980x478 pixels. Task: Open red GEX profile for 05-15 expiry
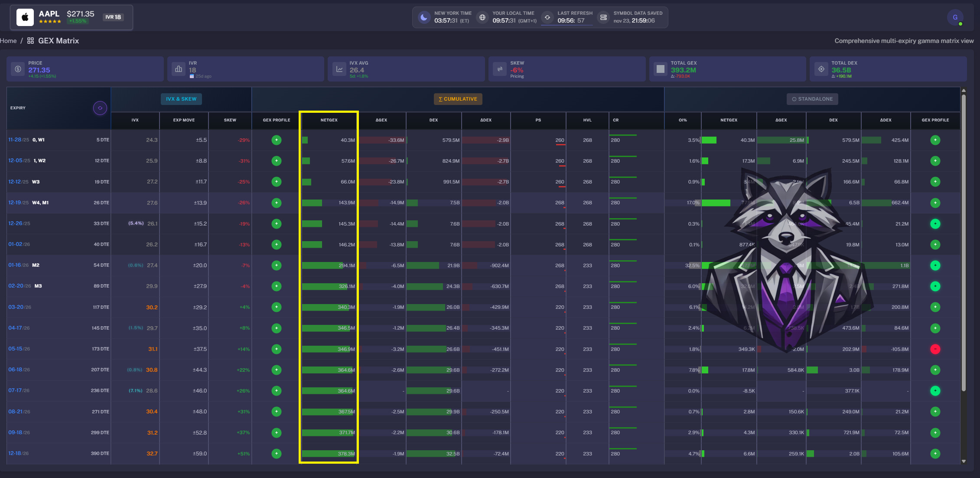935,349
